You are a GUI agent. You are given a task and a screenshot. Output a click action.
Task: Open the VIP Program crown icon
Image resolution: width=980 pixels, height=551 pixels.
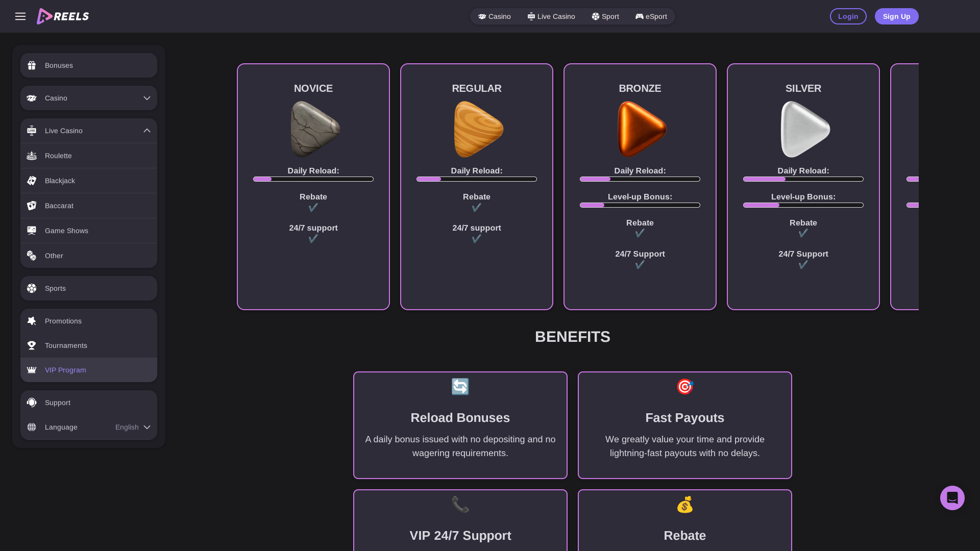[31, 370]
